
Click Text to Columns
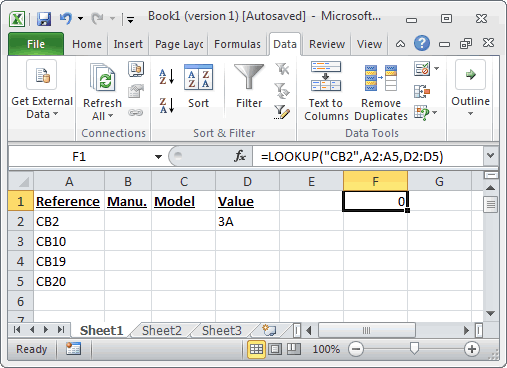[x=326, y=91]
